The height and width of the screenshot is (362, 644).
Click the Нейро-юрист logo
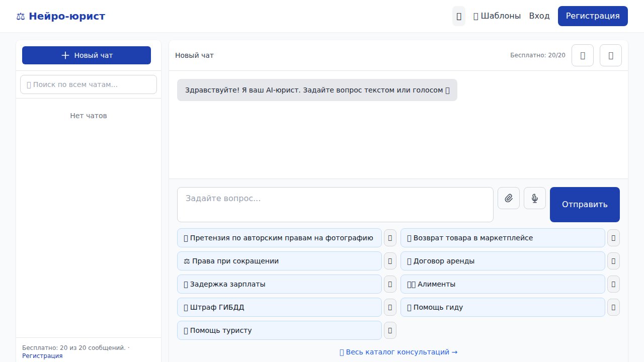pos(60,16)
